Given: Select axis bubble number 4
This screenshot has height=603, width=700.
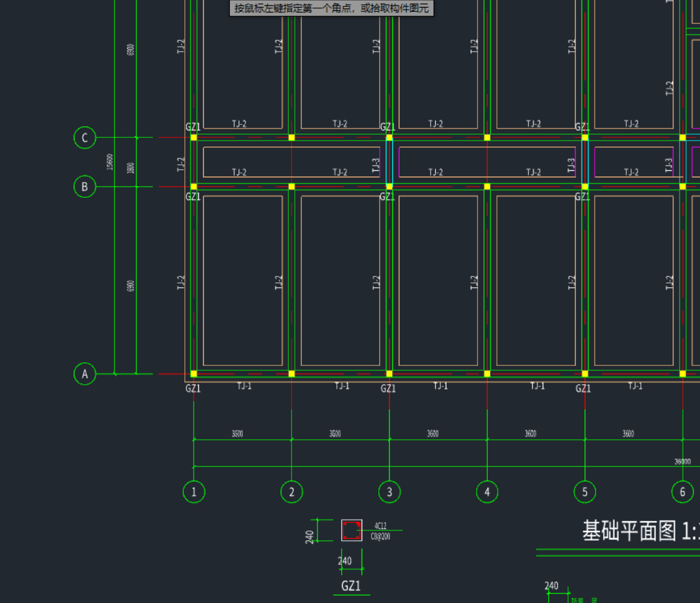Looking at the screenshot, I should coord(487,491).
